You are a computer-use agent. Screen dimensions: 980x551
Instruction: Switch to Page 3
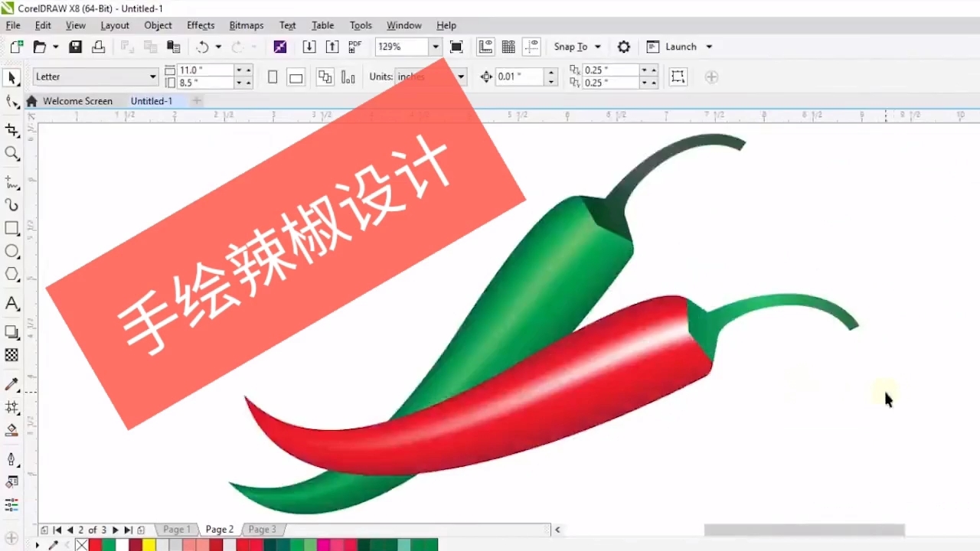(x=262, y=529)
